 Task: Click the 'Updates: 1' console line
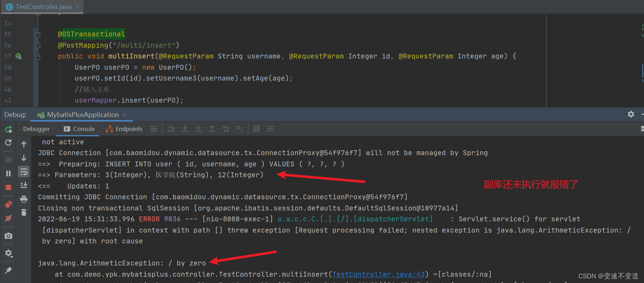74,186
